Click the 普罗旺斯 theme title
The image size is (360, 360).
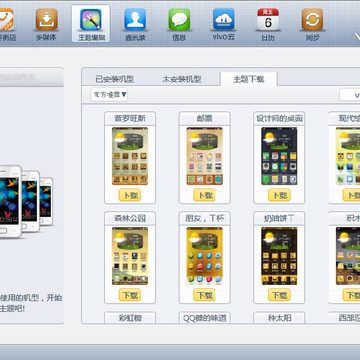[x=130, y=119]
